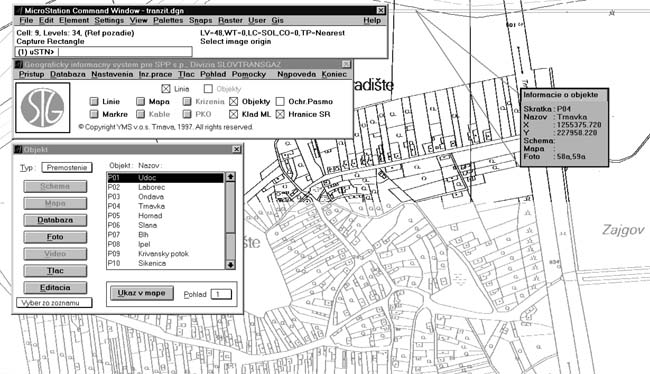Open the MicroStation Command Window system menu icon
Image resolution: width=650 pixels, height=374 pixels.
[x=19, y=11]
